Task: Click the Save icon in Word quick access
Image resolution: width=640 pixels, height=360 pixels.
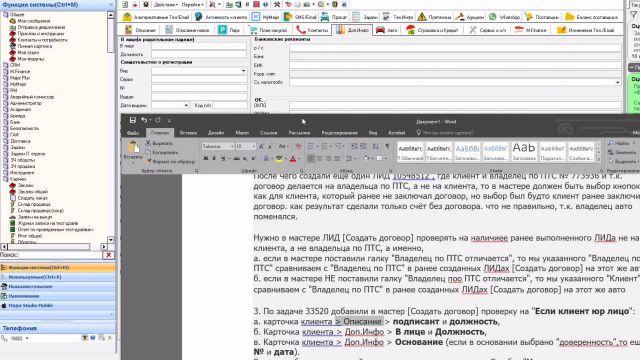Action: tap(133, 120)
